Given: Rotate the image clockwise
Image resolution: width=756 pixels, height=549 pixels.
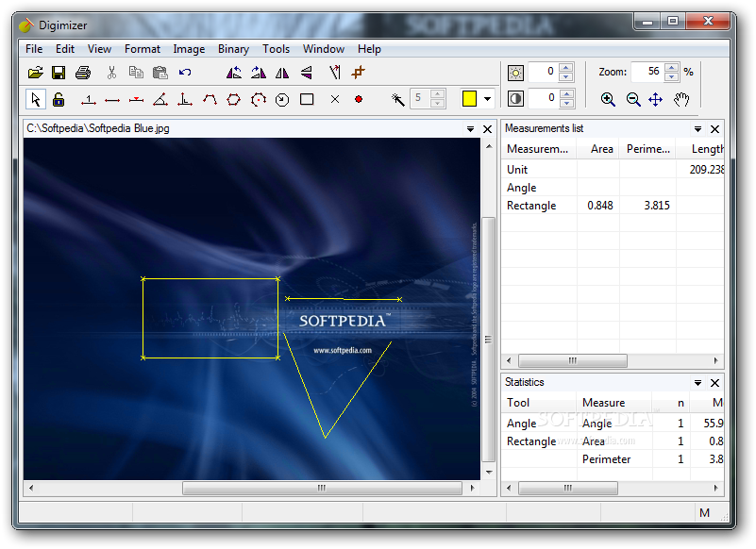Looking at the screenshot, I should [259, 73].
